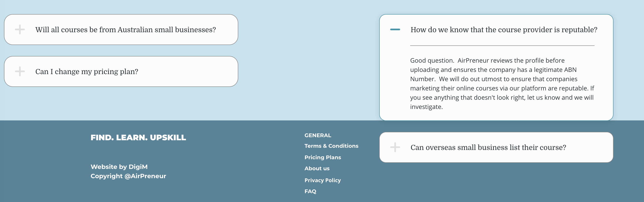644x202 pixels.
Task: Click the GENERAL footer heading
Action: [x=318, y=135]
